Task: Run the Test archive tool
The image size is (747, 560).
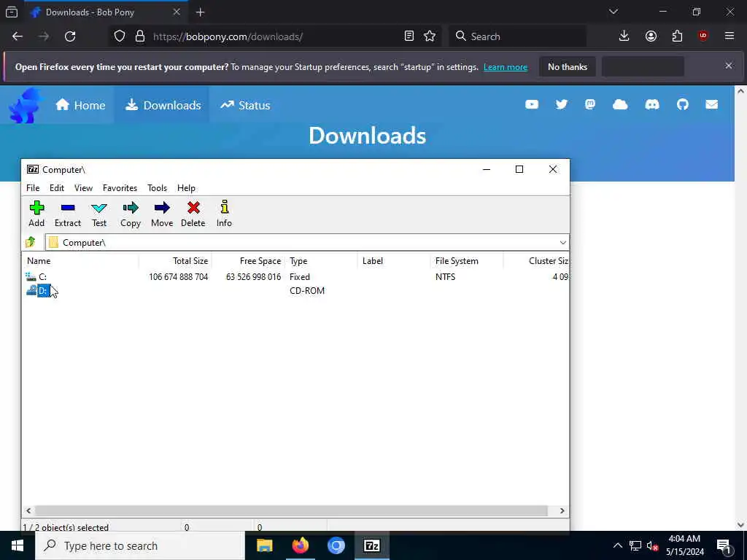Action: click(x=99, y=214)
